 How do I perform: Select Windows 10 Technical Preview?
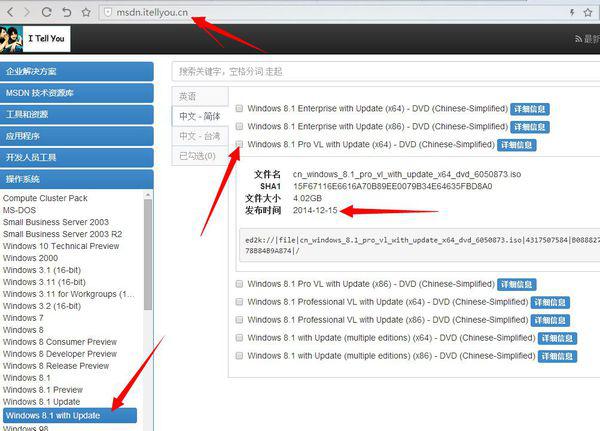point(61,246)
